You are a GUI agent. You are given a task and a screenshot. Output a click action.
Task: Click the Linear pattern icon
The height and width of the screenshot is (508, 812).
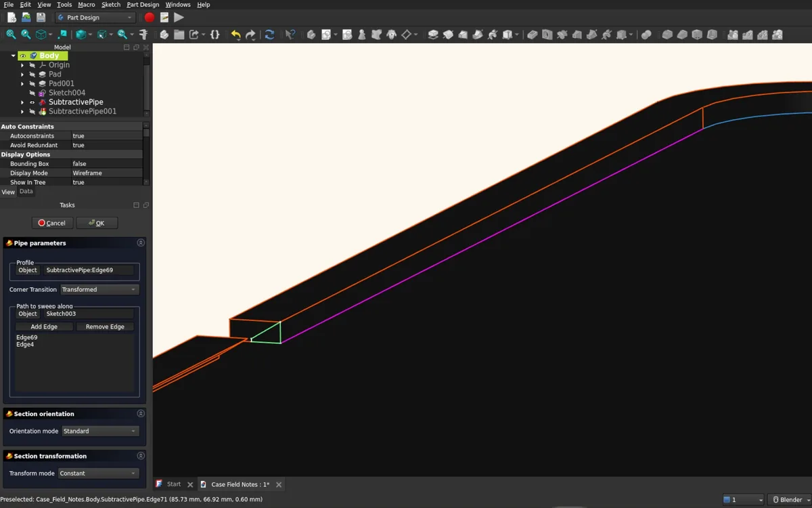pos(747,35)
